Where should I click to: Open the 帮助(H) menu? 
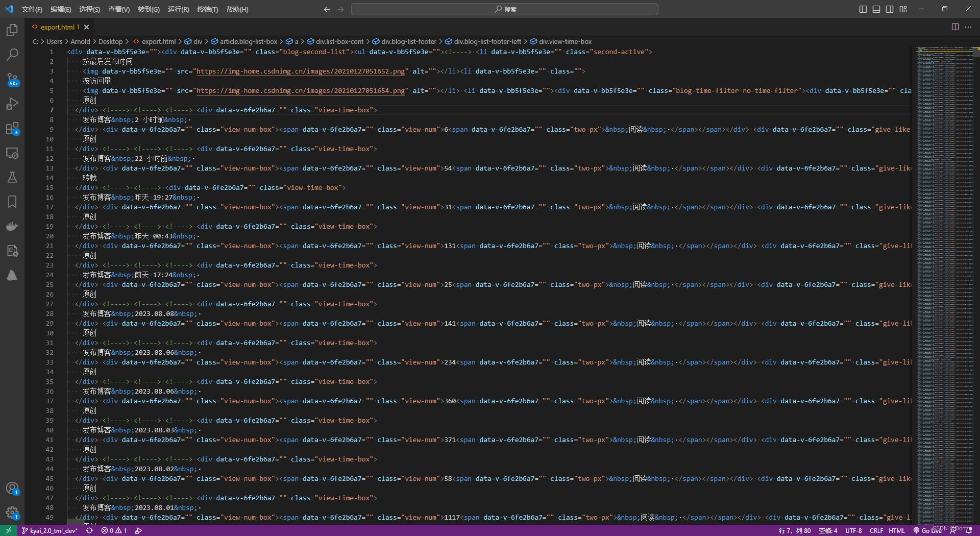(x=237, y=9)
